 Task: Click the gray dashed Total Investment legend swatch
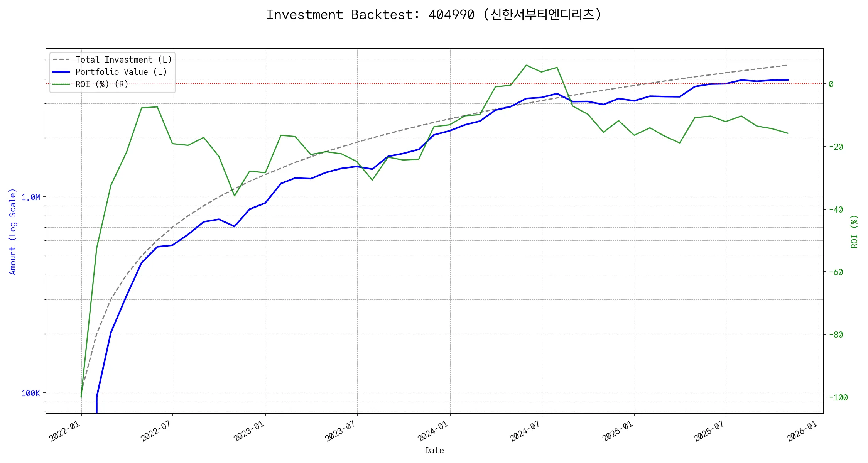61,60
